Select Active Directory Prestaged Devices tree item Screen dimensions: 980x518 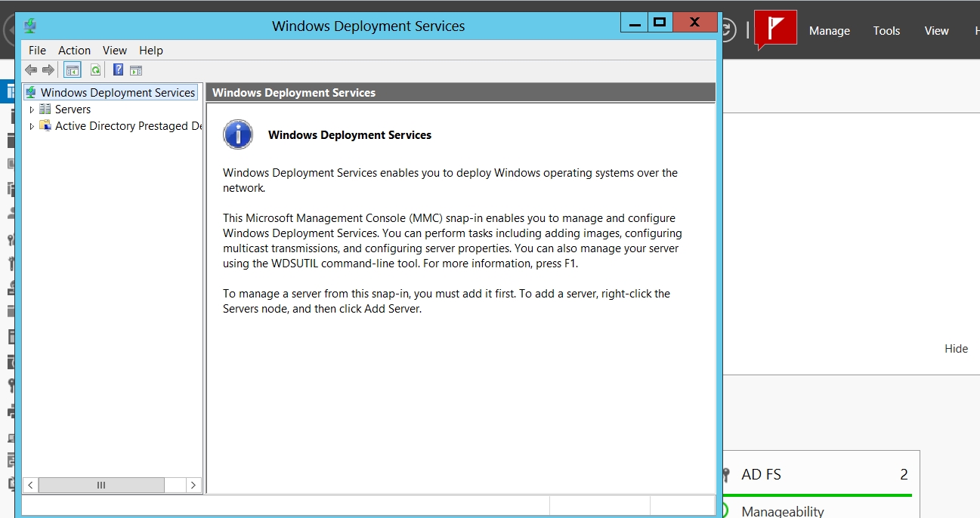128,126
